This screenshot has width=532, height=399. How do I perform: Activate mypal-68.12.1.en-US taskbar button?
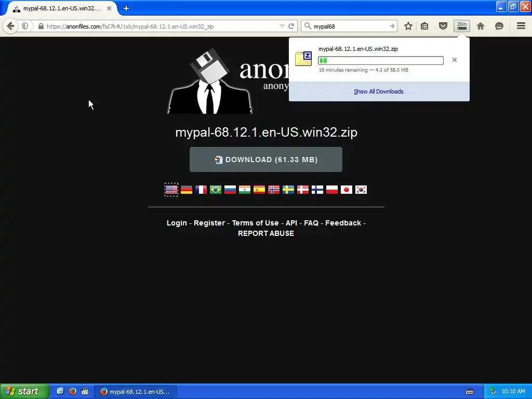(136, 392)
